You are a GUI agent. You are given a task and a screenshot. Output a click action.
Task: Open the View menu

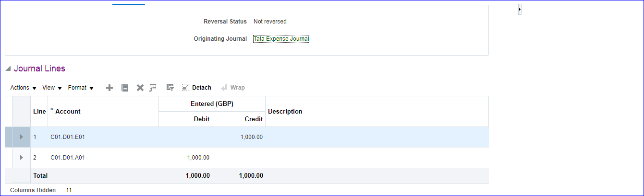[x=52, y=88]
